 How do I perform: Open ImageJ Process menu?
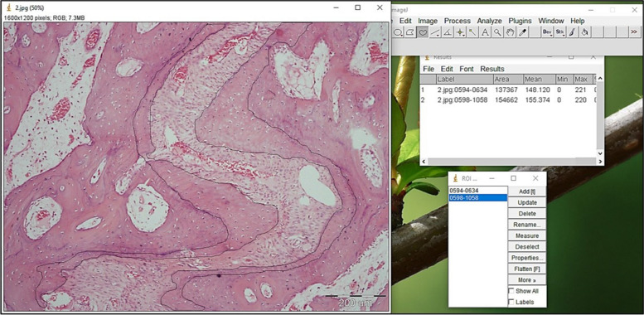(458, 21)
